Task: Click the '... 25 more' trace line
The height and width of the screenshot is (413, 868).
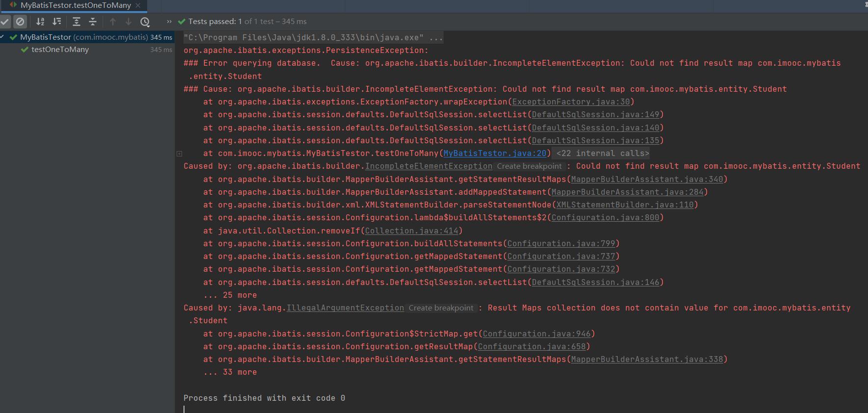Action: click(x=230, y=295)
